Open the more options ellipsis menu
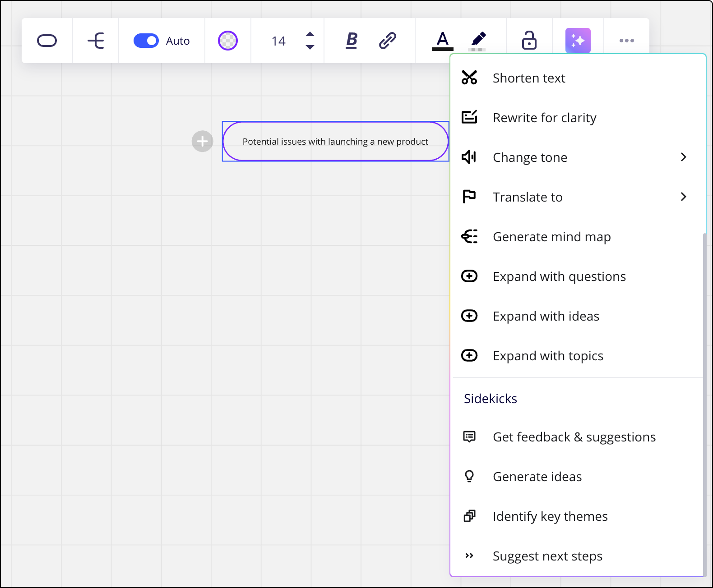The image size is (713, 588). [x=627, y=41]
